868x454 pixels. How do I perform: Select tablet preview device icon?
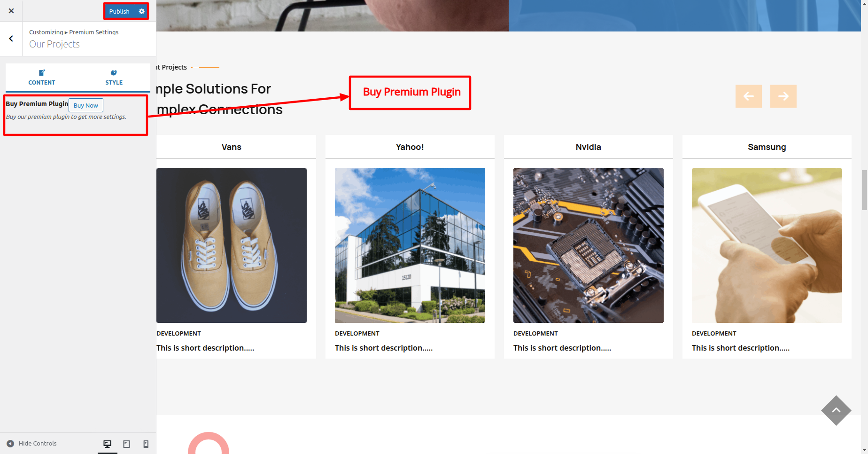(126, 444)
